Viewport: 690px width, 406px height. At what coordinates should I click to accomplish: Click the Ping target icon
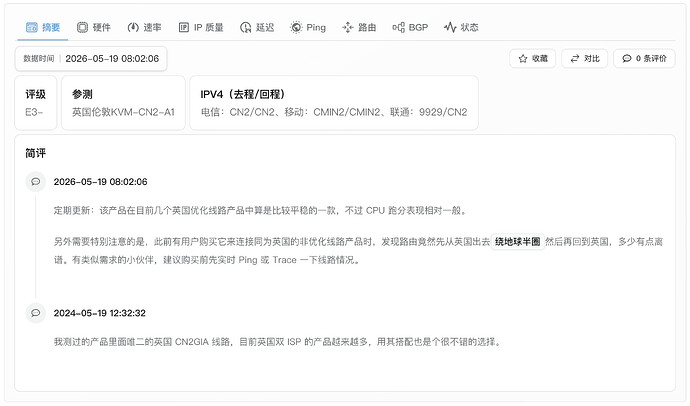[x=296, y=27]
